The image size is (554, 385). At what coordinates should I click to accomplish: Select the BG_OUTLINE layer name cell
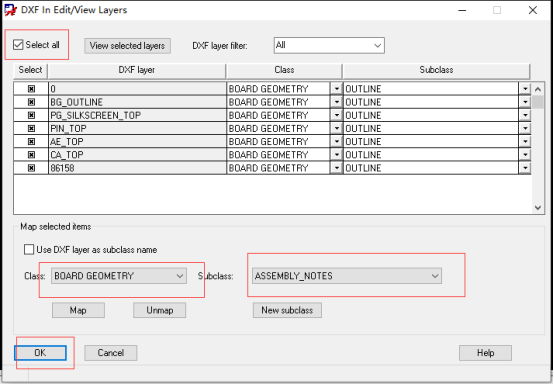coord(137,102)
